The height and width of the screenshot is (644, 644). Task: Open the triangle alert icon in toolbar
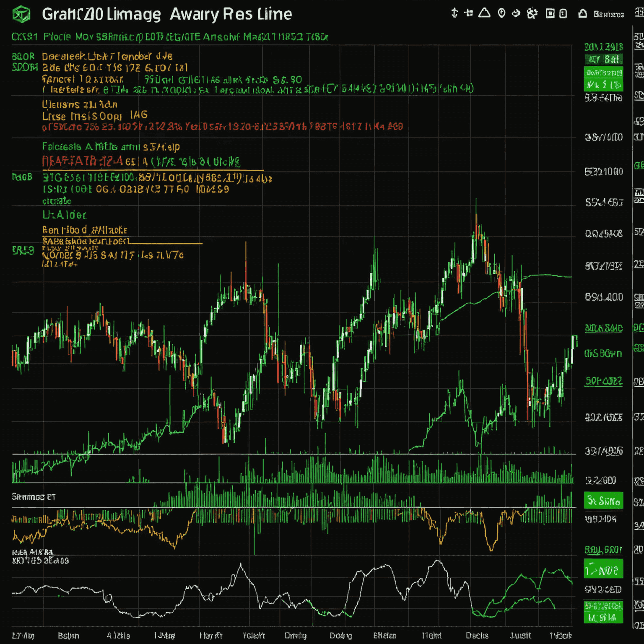[x=484, y=13]
